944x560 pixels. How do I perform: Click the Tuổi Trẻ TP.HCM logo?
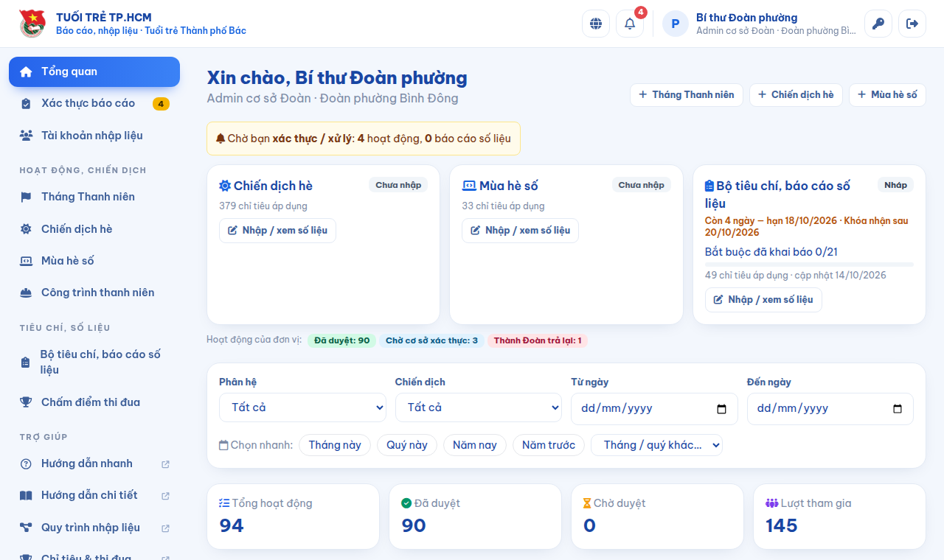pyautogui.click(x=32, y=24)
